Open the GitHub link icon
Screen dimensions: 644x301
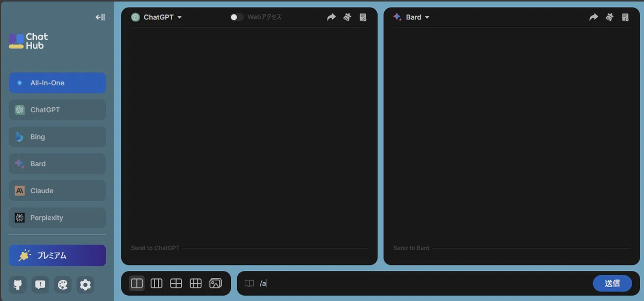tap(18, 285)
